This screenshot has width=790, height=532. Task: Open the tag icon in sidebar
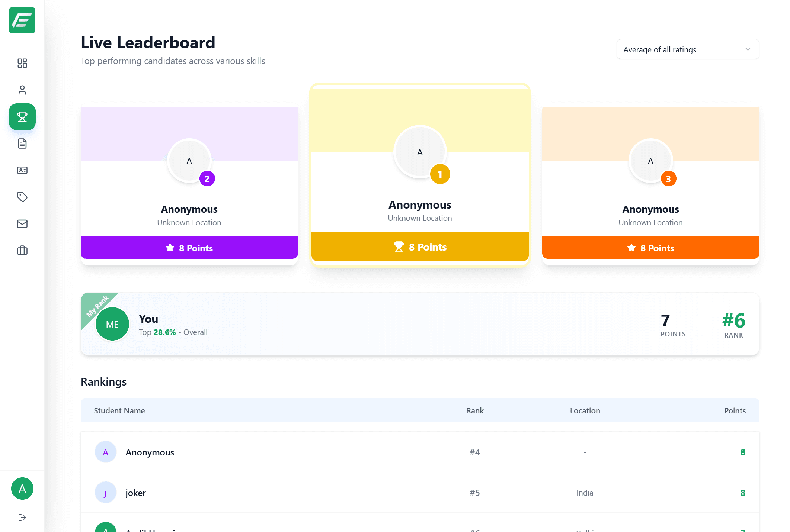click(x=22, y=197)
